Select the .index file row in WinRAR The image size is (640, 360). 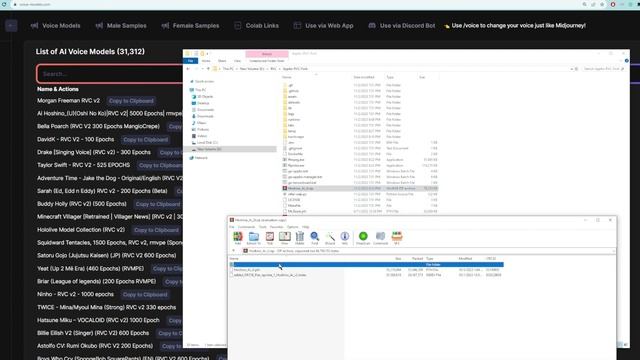click(x=366, y=276)
